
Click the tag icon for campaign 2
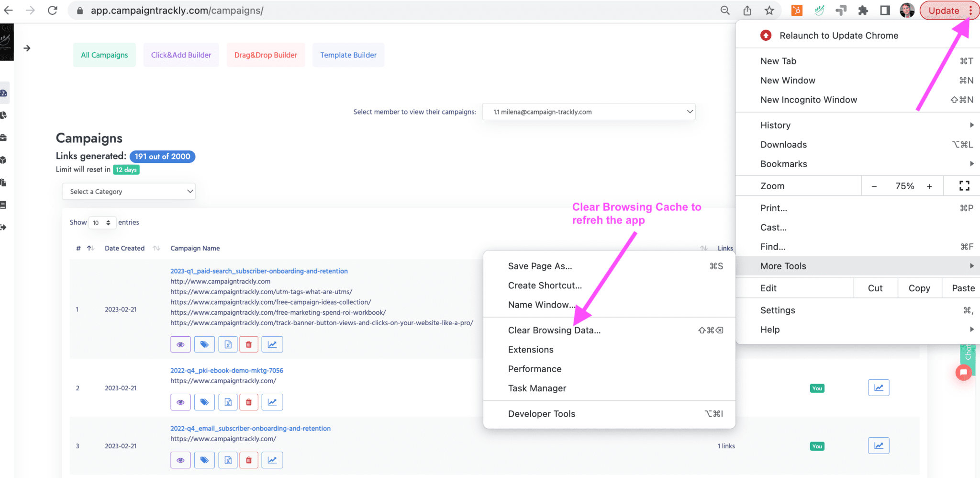point(204,402)
